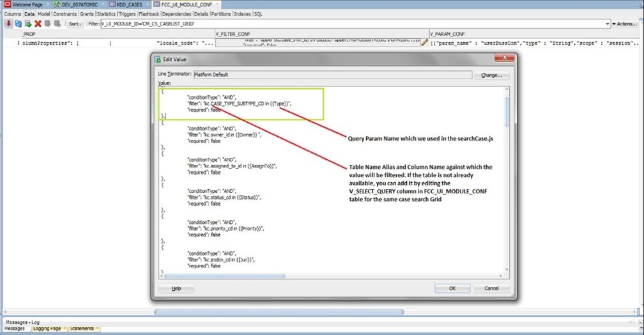Image resolution: width=644 pixels, height=335 pixels.
Task: Click the Freeze View pin icon
Action: [8, 24]
